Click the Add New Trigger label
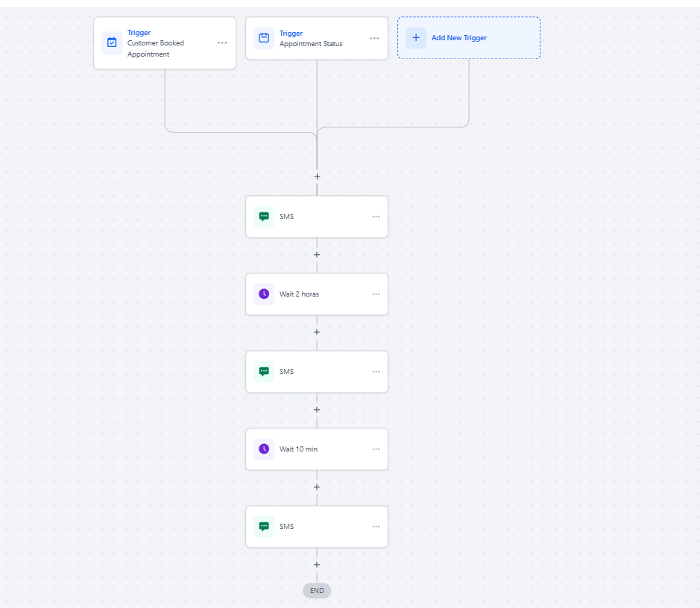Image resolution: width=700 pixels, height=608 pixels. click(458, 38)
